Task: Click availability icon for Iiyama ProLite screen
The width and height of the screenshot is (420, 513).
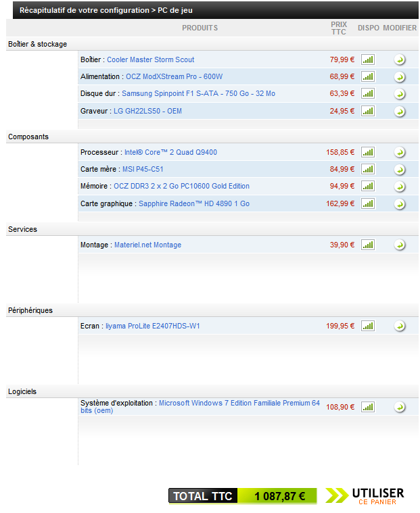Action: 368,326
